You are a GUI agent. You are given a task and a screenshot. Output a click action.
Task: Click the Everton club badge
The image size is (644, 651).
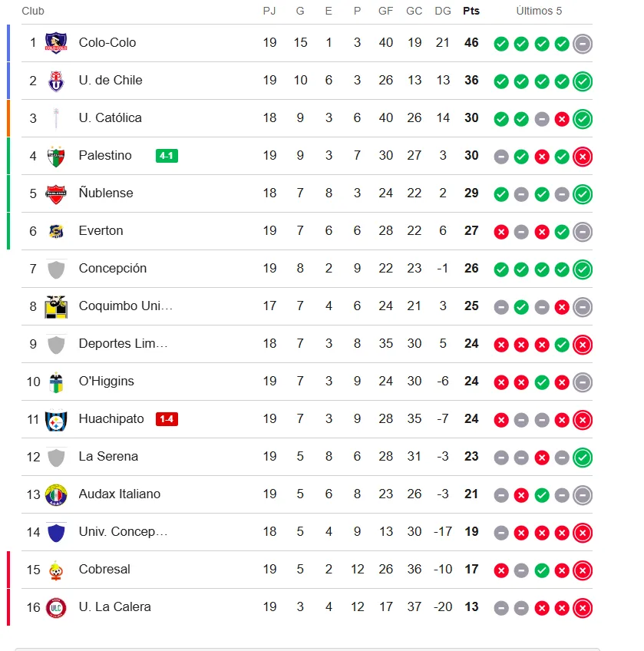56,231
